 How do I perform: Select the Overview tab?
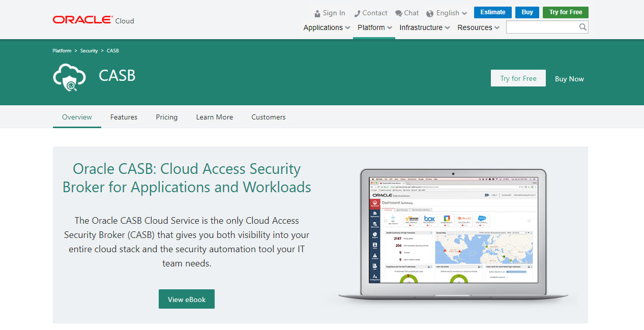coord(77,117)
